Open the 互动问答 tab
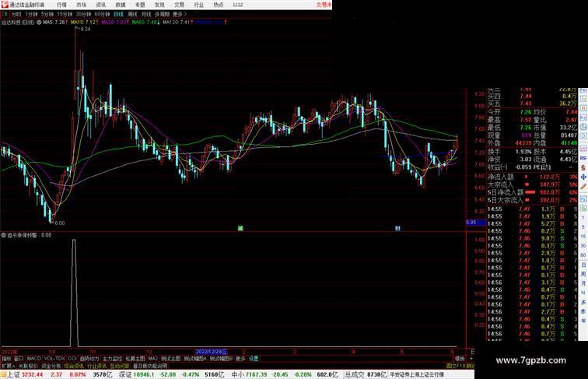Viewport: 588px width, 379px height. click(x=120, y=366)
